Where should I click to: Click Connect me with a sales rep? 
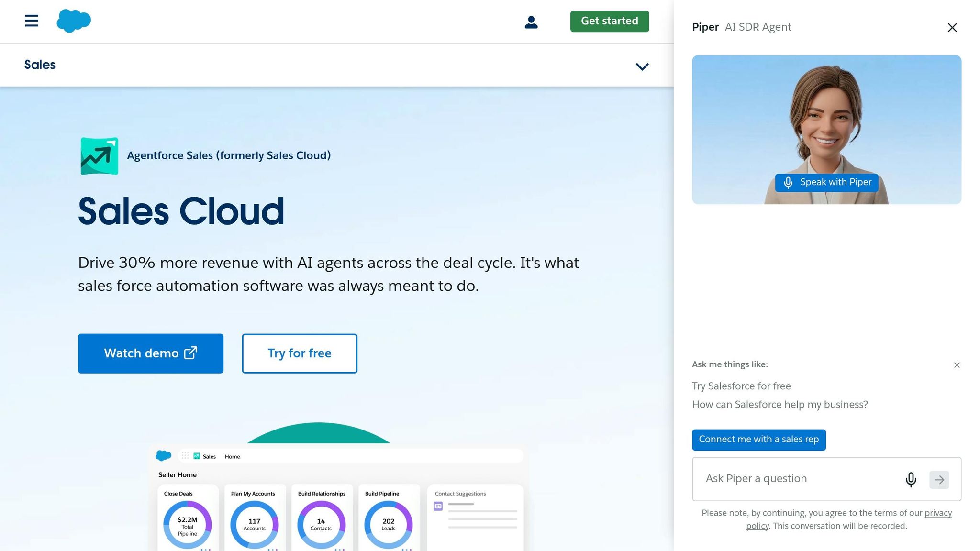pos(759,440)
